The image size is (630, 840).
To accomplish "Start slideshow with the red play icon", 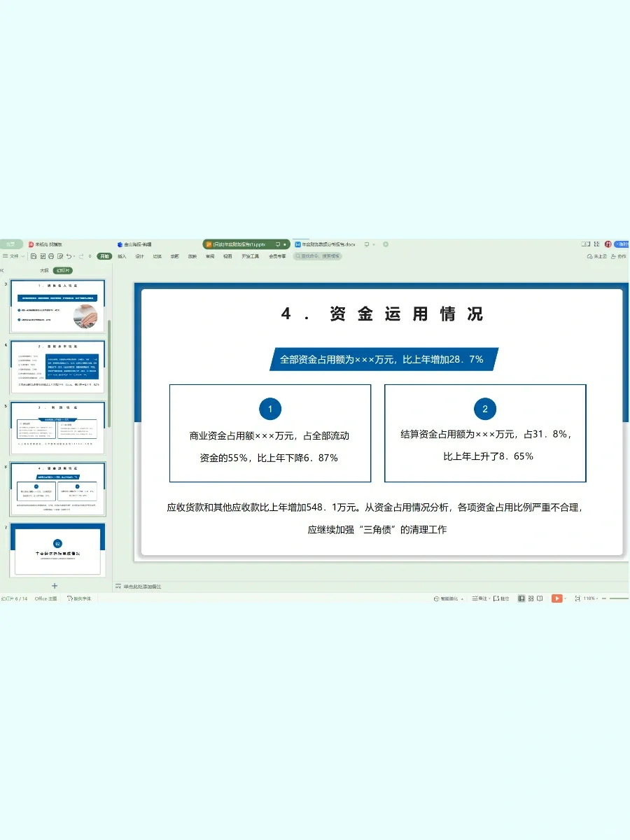I will point(557,598).
